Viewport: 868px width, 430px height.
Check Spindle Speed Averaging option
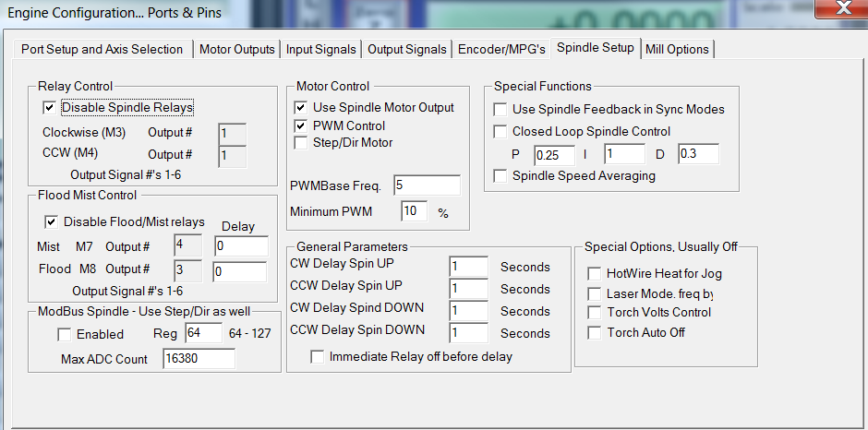coord(500,176)
